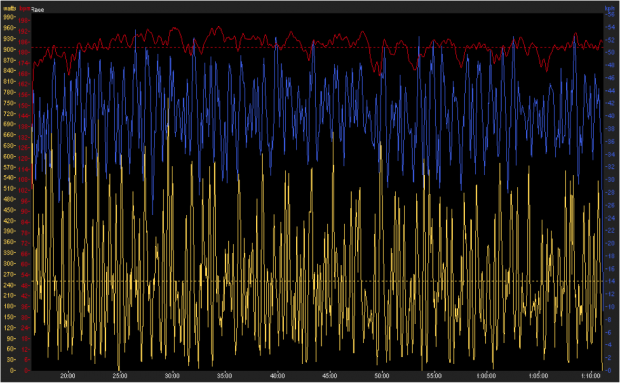Click the 40:00 time axis tick

(277, 375)
